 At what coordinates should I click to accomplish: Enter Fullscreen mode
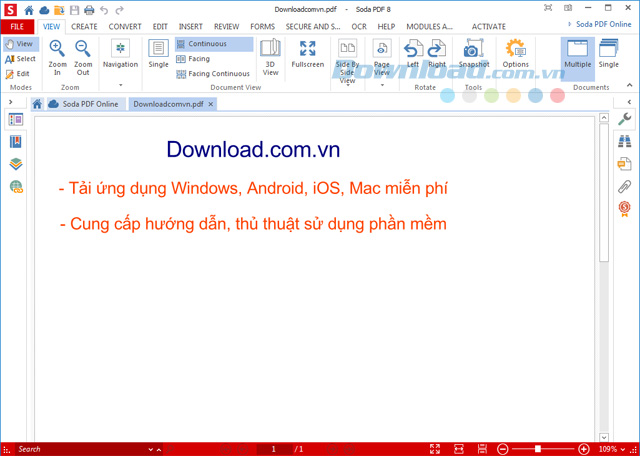coord(308,53)
